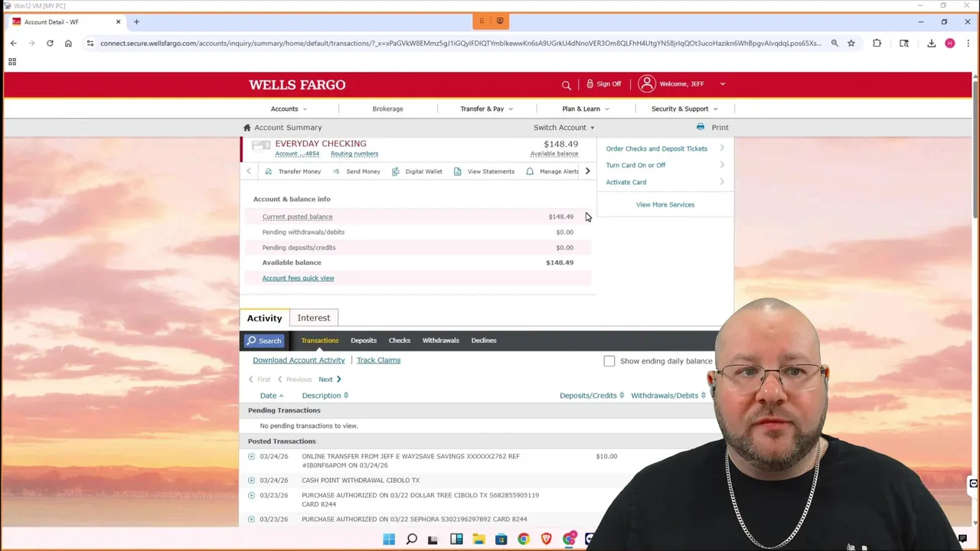Expand the Cash Point Withdrawal Cibolo transaction

(x=251, y=481)
